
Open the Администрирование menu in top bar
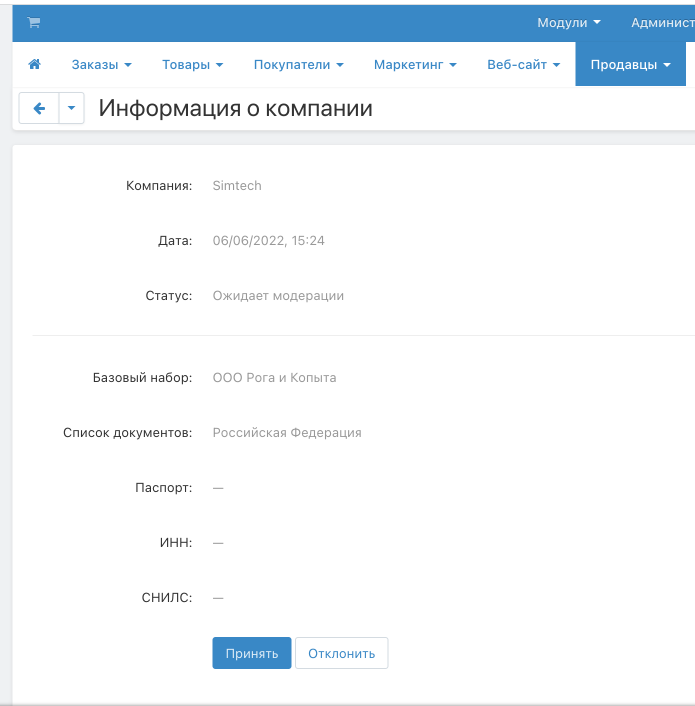pyautogui.click(x=661, y=22)
